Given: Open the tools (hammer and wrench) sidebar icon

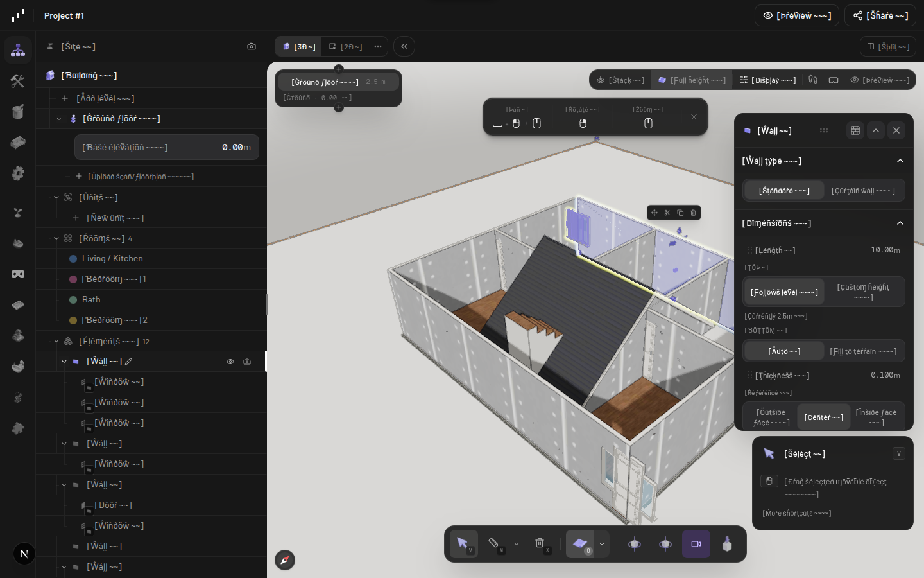Looking at the screenshot, I should (x=18, y=81).
